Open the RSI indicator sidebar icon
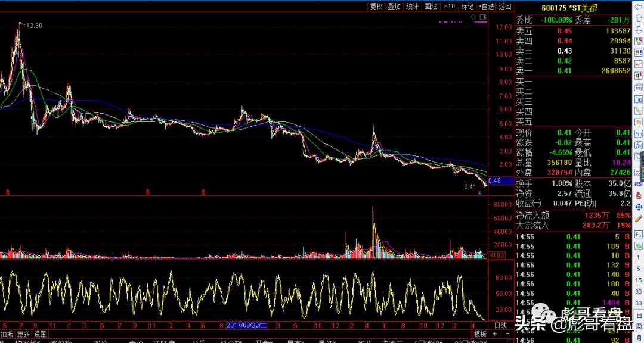 [639, 183]
